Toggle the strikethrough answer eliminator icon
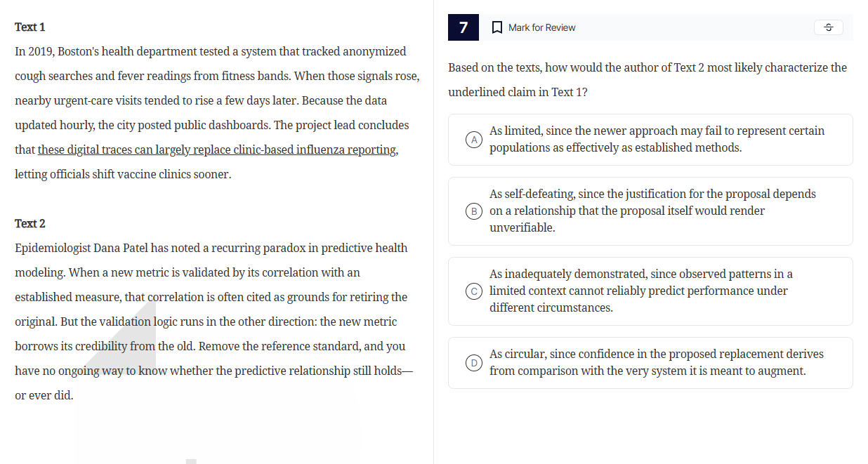 point(829,27)
